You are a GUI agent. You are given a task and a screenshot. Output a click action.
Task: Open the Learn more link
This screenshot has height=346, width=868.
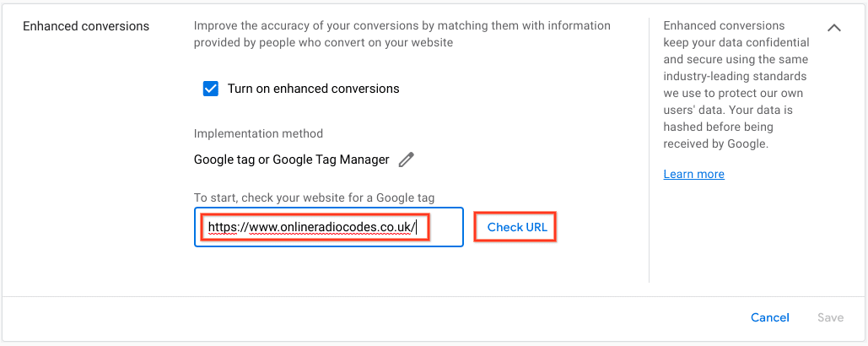(693, 174)
